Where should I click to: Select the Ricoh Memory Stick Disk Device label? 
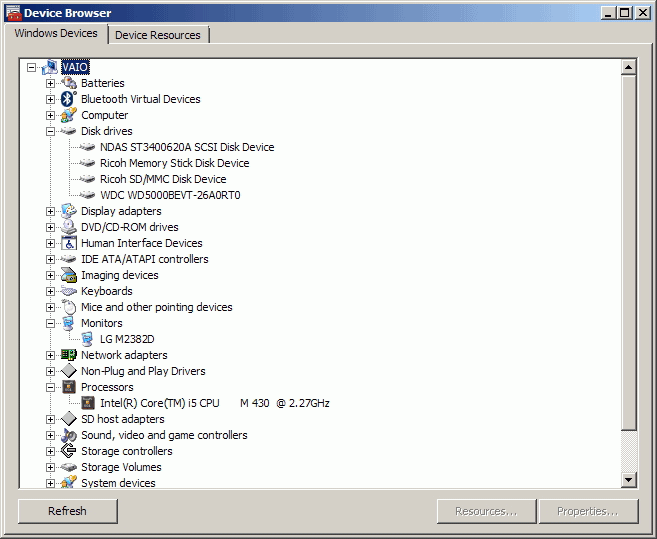point(174,163)
